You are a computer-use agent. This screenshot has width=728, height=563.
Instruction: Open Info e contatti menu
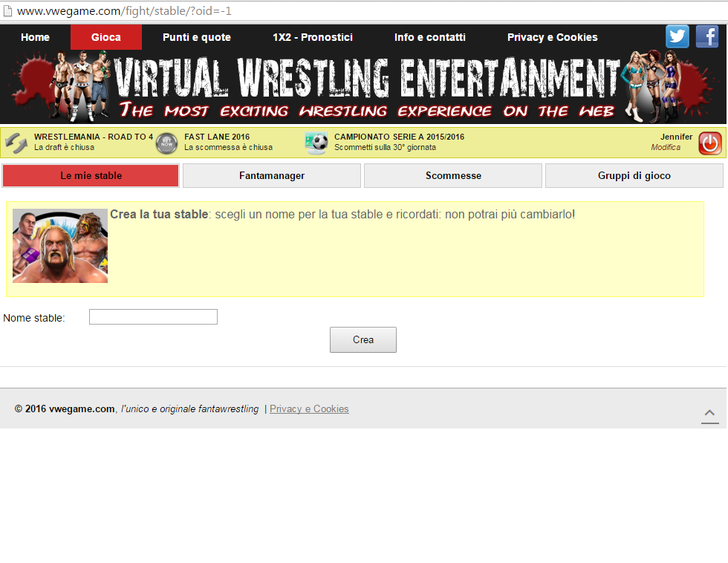coord(430,37)
